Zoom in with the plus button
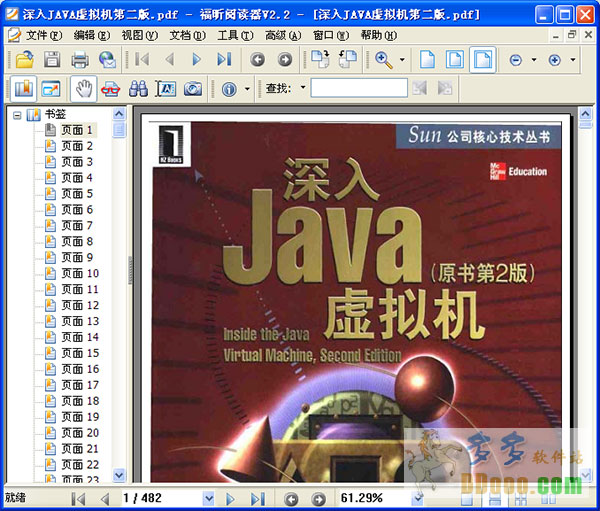 [x=554, y=60]
